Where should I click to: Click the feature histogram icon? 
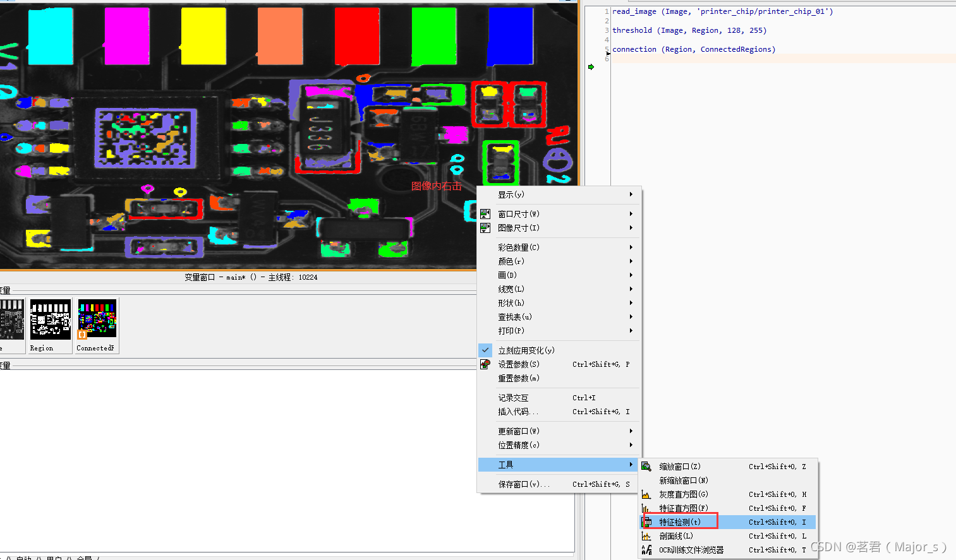click(646, 508)
